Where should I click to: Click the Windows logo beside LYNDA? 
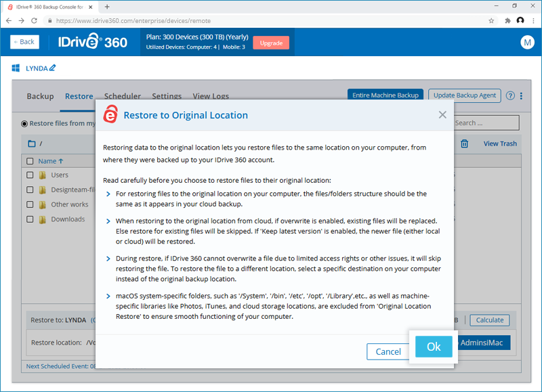click(16, 68)
